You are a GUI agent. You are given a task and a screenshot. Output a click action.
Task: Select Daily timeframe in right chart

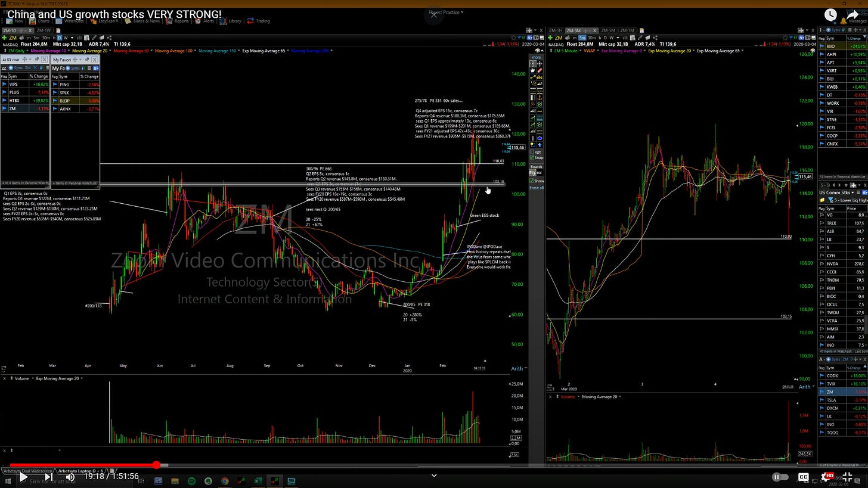pyautogui.click(x=604, y=38)
